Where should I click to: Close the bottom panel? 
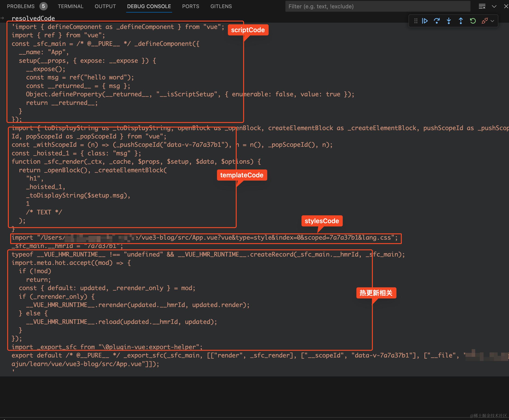click(x=506, y=6)
